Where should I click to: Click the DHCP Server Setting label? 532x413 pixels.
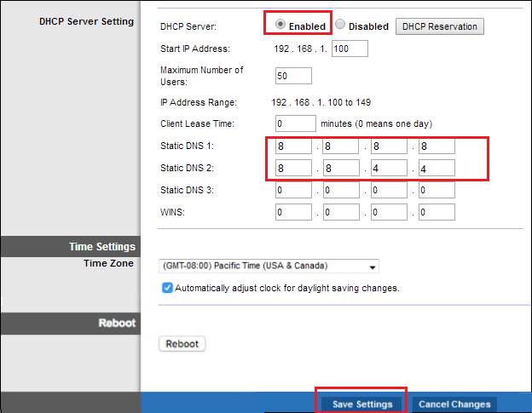(86, 21)
